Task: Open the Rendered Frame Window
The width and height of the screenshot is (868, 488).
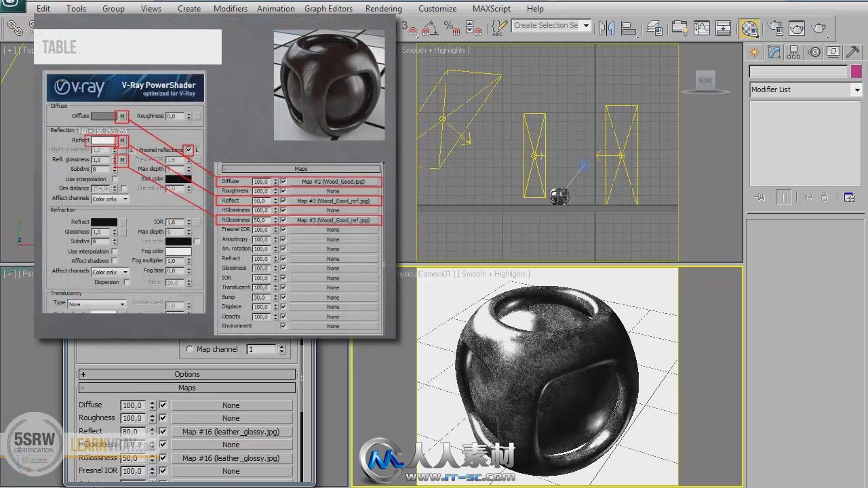Action: click(797, 28)
